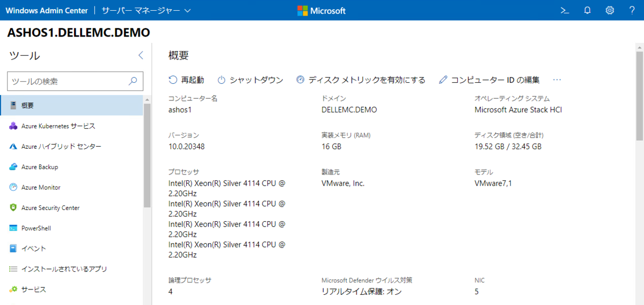Click the PowerShell sidebar icon

(x=13, y=228)
